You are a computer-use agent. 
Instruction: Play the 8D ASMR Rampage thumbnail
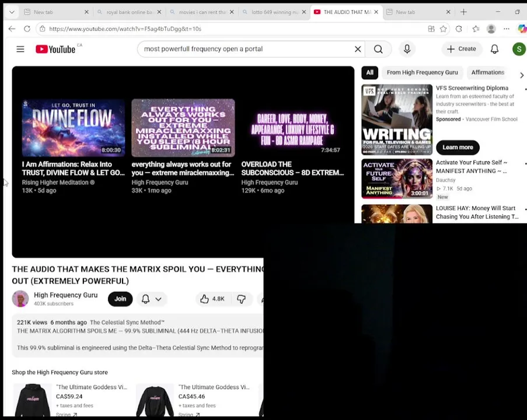point(292,128)
